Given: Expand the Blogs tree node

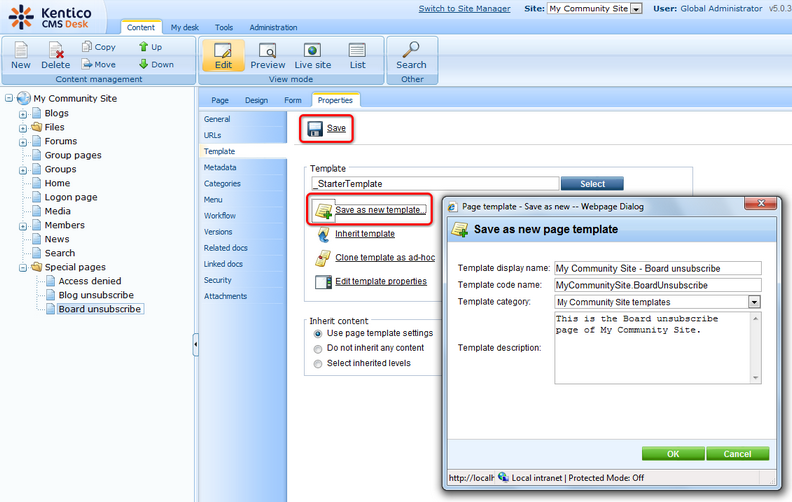Looking at the screenshot, I should tap(23, 114).
